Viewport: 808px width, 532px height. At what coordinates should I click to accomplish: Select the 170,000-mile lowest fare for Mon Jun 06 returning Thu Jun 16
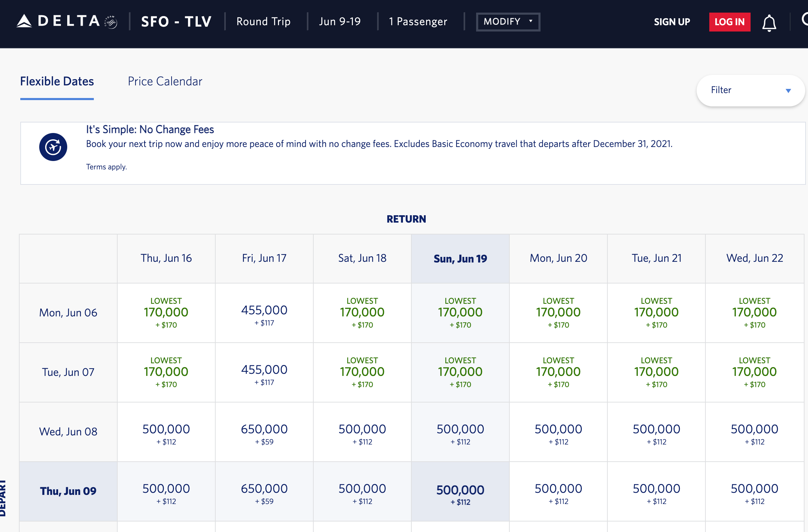(166, 313)
